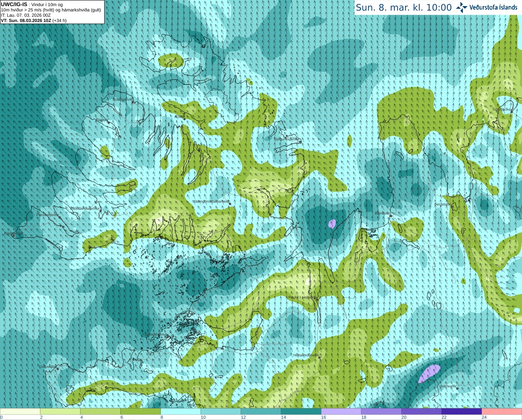Click the 18–20 m/s purple legend swatch

point(381,411)
